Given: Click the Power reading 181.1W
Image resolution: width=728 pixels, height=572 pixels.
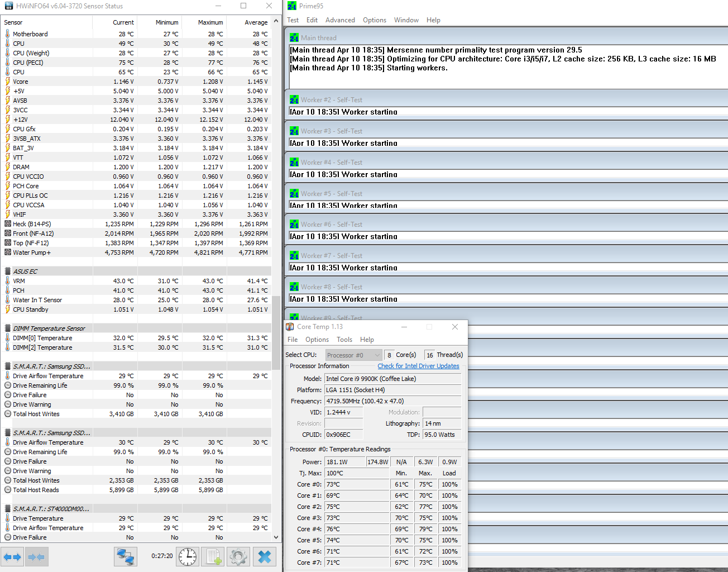Looking at the screenshot, I should [344, 462].
